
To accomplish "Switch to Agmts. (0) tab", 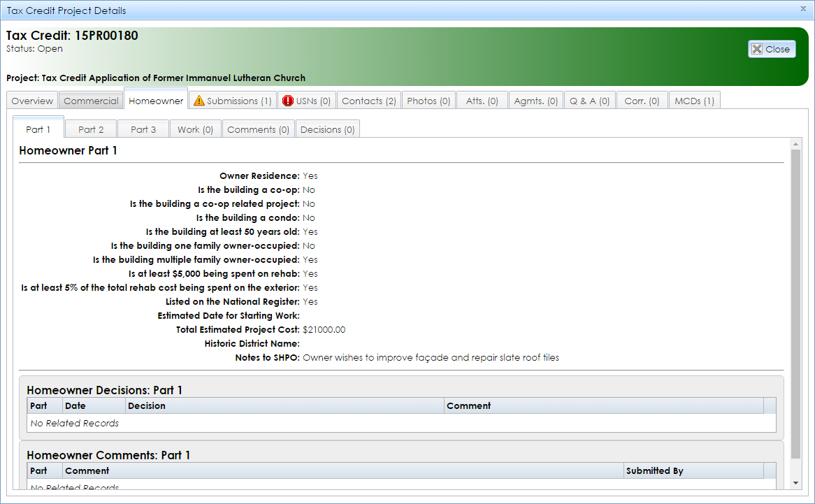I will pyautogui.click(x=536, y=101).
